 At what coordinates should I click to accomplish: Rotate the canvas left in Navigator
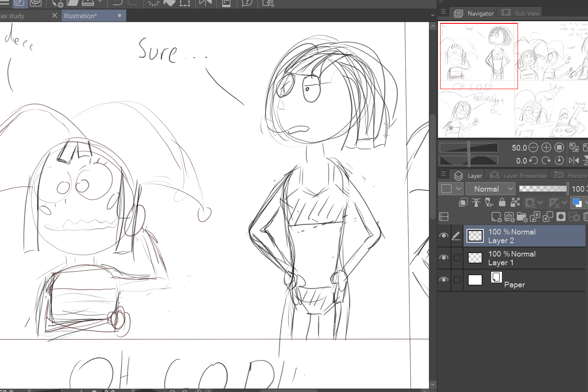[534, 161]
